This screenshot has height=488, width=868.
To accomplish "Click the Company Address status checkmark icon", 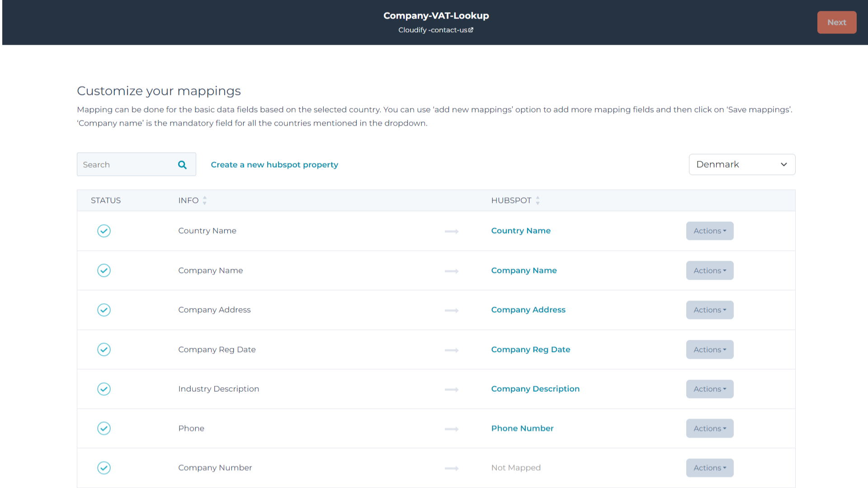I will tap(104, 310).
